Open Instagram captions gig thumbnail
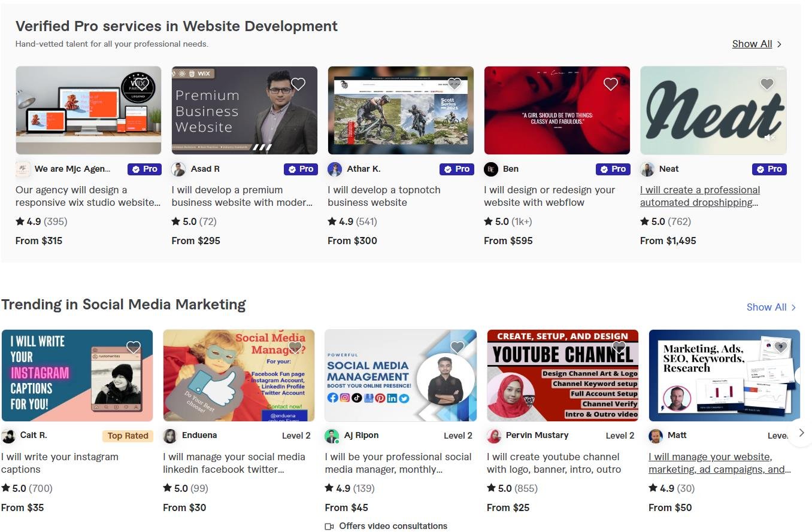The image size is (812, 532). point(77,375)
